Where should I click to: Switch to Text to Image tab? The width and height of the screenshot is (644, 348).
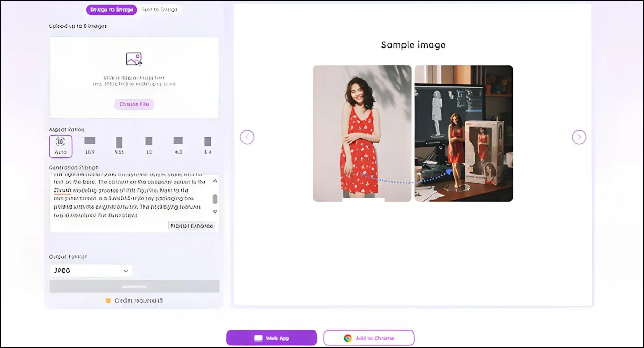159,10
